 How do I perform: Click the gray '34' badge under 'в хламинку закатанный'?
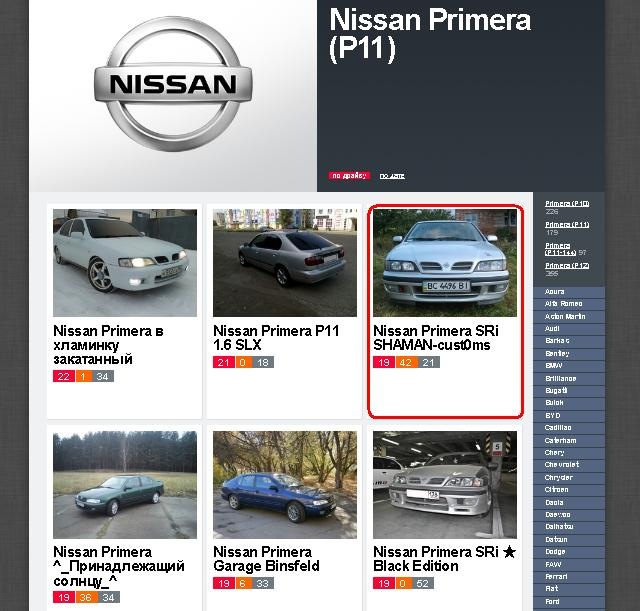[x=102, y=376]
